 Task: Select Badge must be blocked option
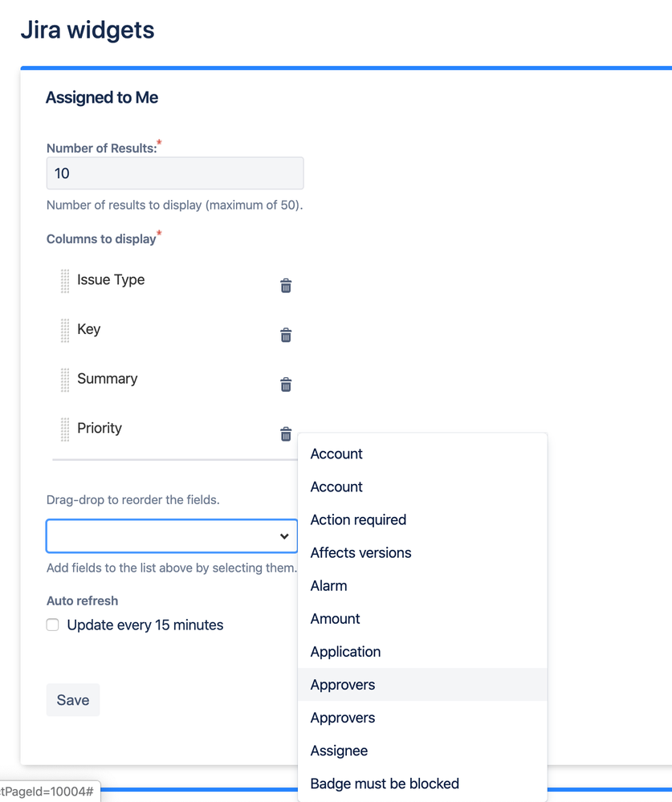tap(422, 784)
